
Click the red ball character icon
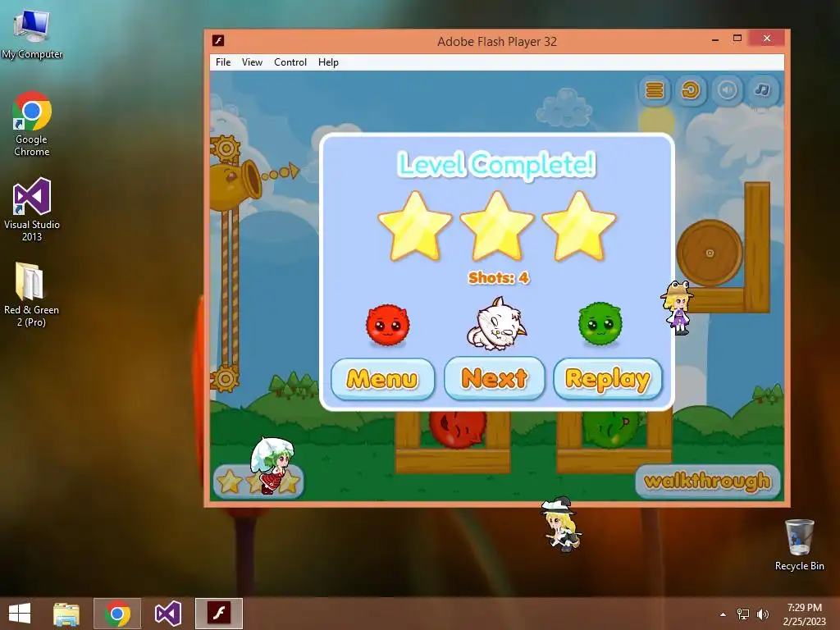pyautogui.click(x=388, y=325)
